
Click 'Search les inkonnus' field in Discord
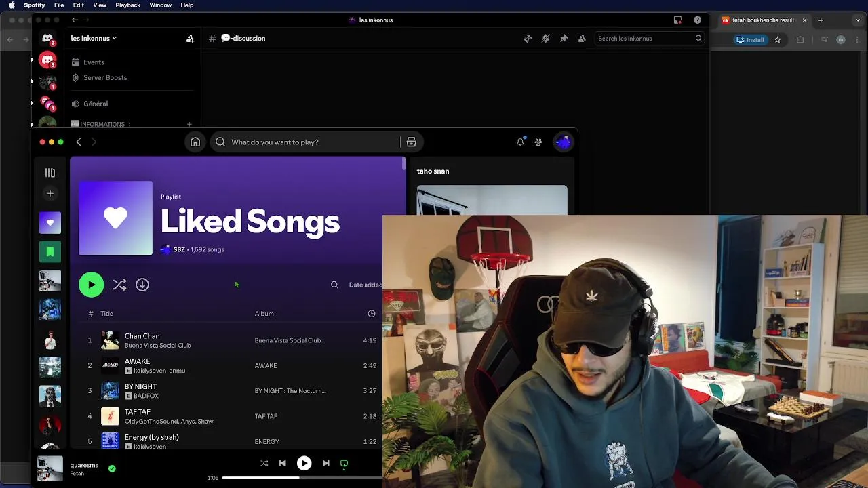[x=650, y=39]
